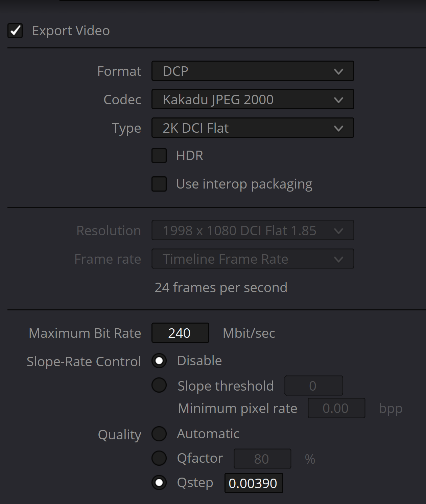The height and width of the screenshot is (504, 426).
Task: Open the Format dropdown showing DCP
Action: click(x=253, y=71)
